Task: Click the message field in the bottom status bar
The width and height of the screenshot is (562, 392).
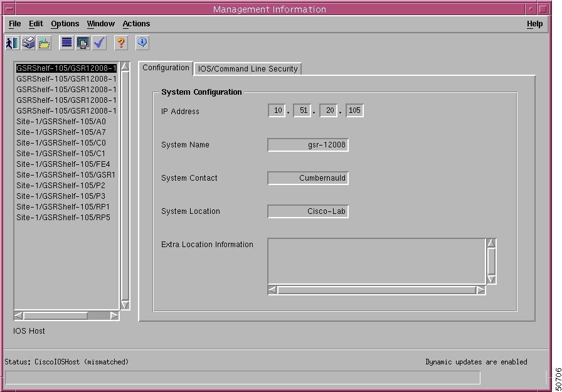Action: [243, 378]
